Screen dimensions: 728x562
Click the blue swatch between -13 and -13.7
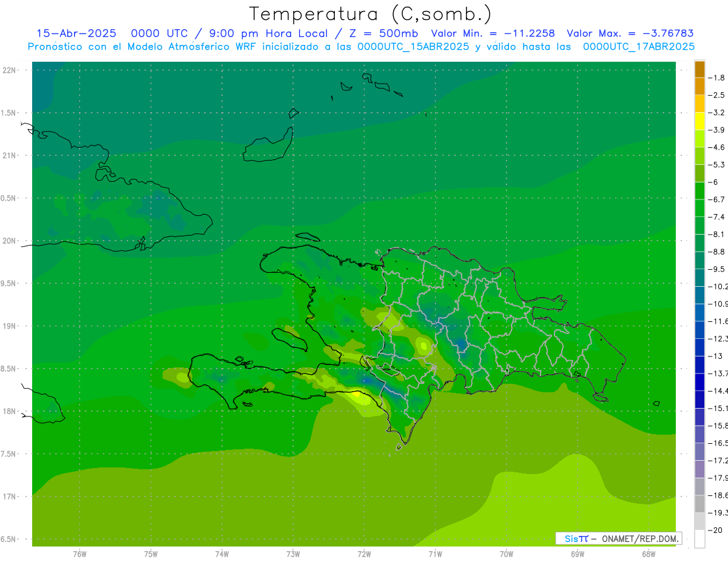(699, 364)
